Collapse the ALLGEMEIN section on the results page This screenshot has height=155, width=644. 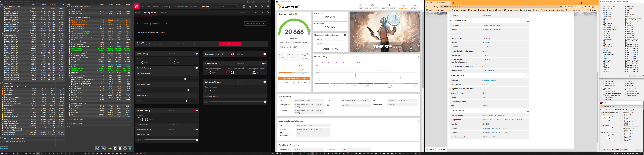tap(528, 111)
